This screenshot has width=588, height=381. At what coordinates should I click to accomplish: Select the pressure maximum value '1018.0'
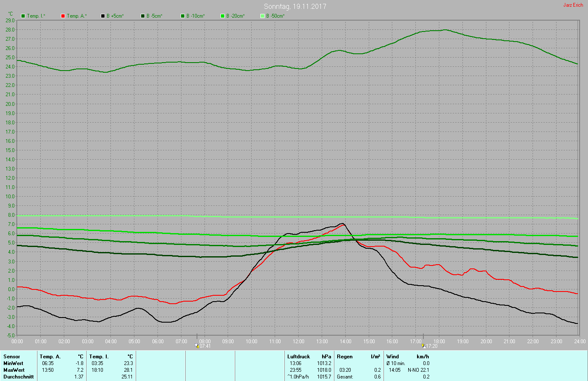[324, 370]
